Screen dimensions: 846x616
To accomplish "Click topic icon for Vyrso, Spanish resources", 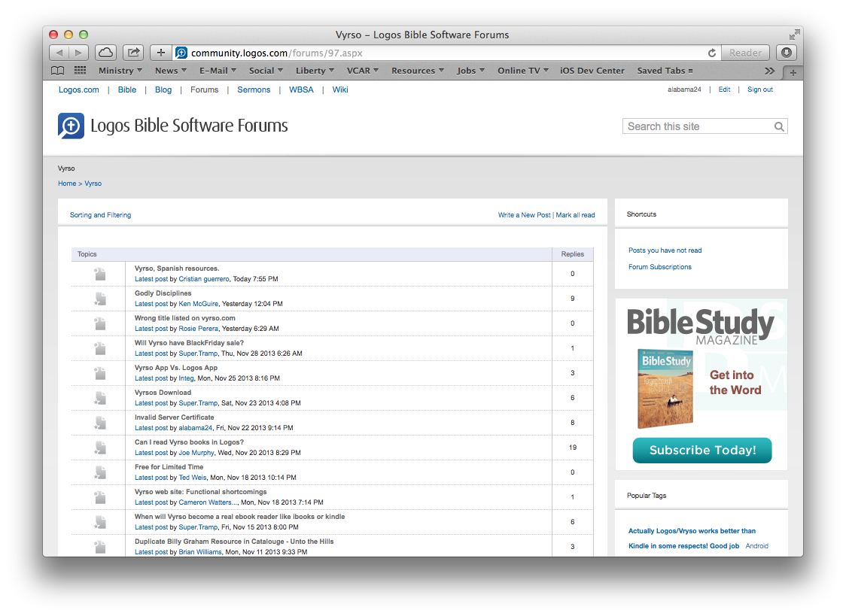I will point(100,274).
